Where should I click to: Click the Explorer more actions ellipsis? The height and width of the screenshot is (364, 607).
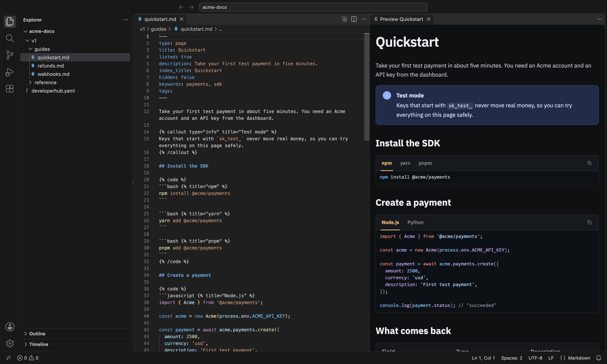pyautogui.click(x=126, y=20)
